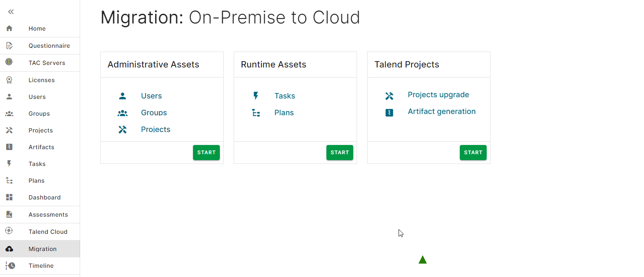Click the Questionnaire icon in sidebar
This screenshot has width=644, height=277.
9,46
